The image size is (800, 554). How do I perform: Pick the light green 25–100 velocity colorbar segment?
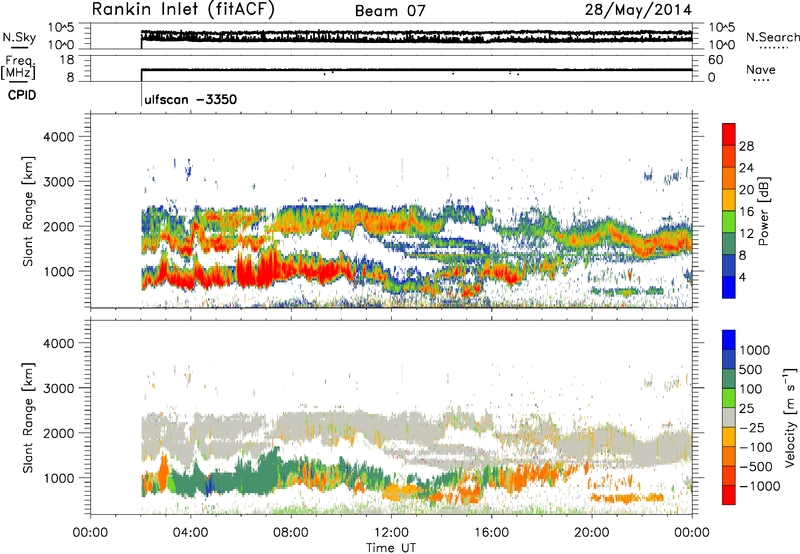pyautogui.click(x=729, y=398)
